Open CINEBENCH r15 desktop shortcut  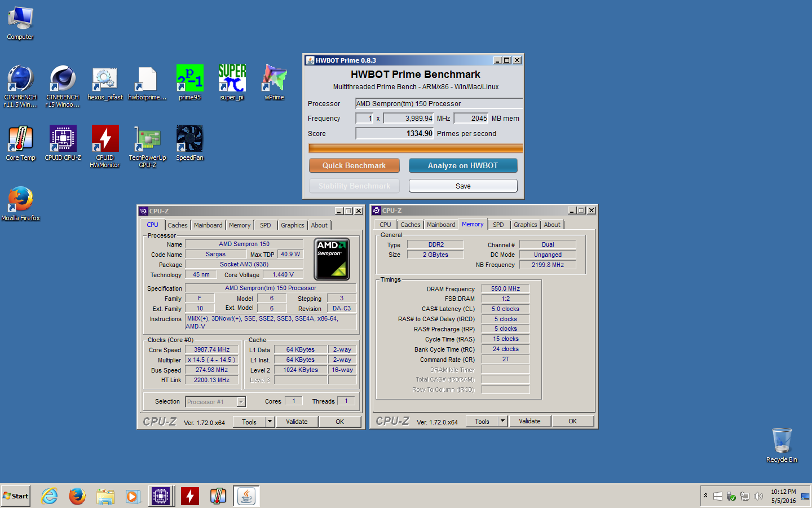[63, 86]
